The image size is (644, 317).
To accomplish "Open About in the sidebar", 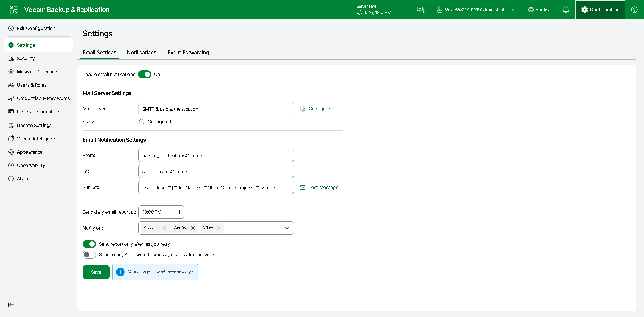I will pyautogui.click(x=39, y=179).
